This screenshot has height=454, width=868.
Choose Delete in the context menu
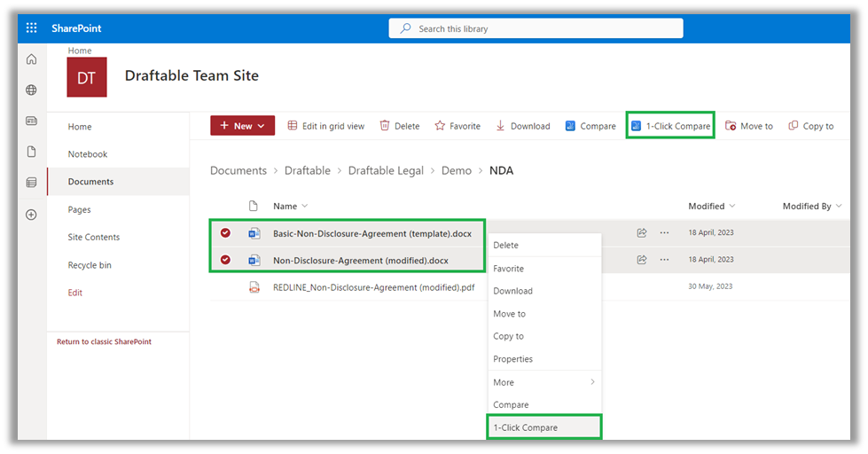click(544, 246)
